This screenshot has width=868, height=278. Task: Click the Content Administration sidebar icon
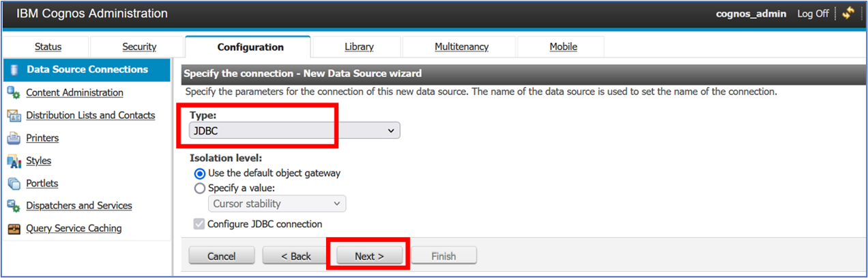pos(14,93)
